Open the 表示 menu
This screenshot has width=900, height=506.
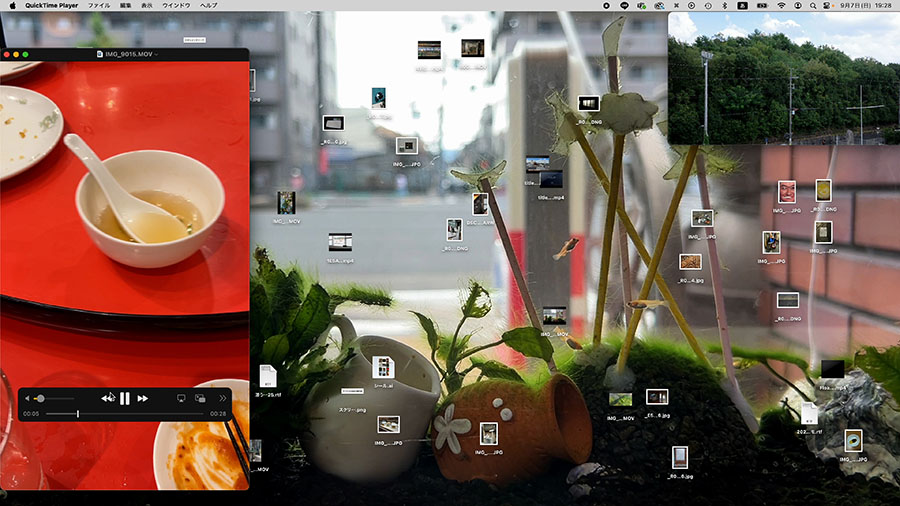pos(147,6)
